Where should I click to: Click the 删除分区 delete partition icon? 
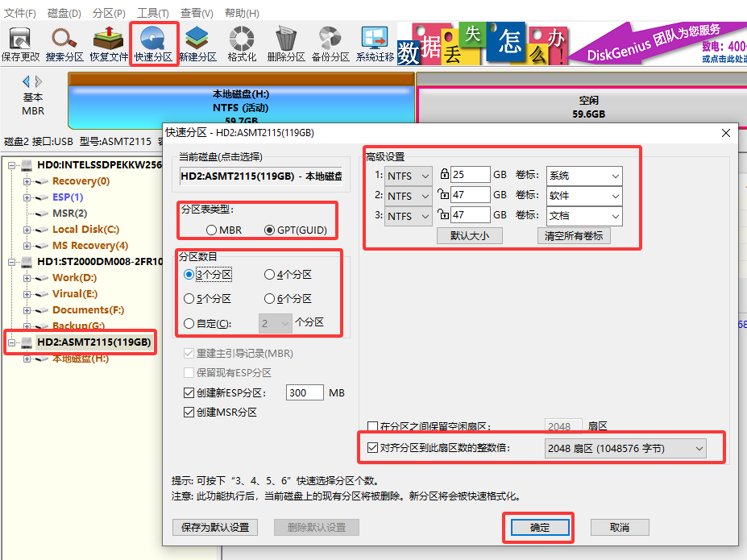286,44
